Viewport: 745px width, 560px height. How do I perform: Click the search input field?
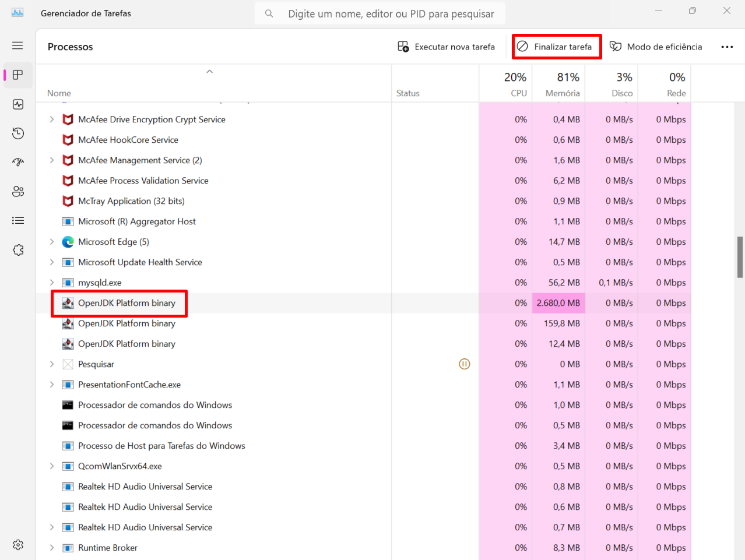click(x=379, y=13)
